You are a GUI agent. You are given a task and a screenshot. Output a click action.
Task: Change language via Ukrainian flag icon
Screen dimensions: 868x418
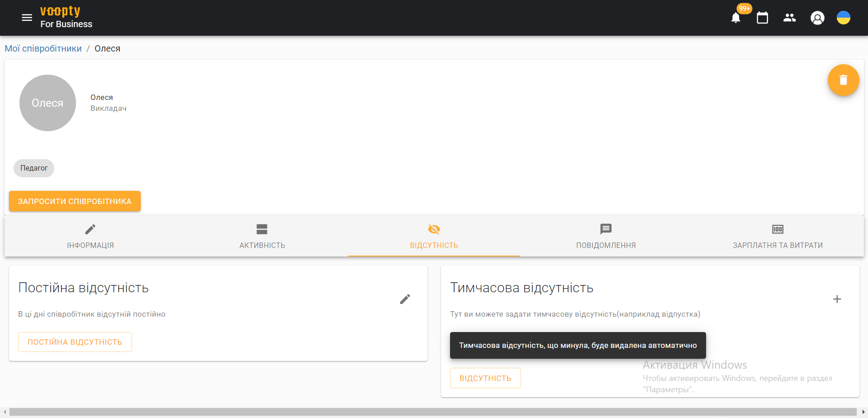(x=843, y=18)
